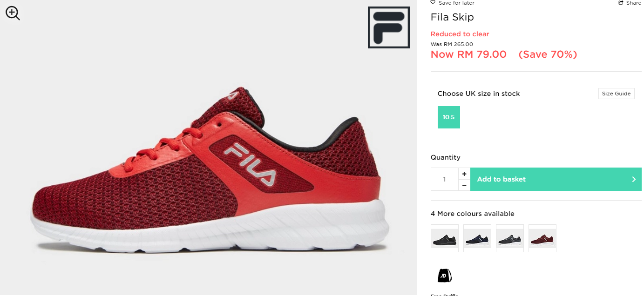Click the heart Save for later icon
Image resolution: width=644 pixels, height=296 pixels.
(433, 3)
